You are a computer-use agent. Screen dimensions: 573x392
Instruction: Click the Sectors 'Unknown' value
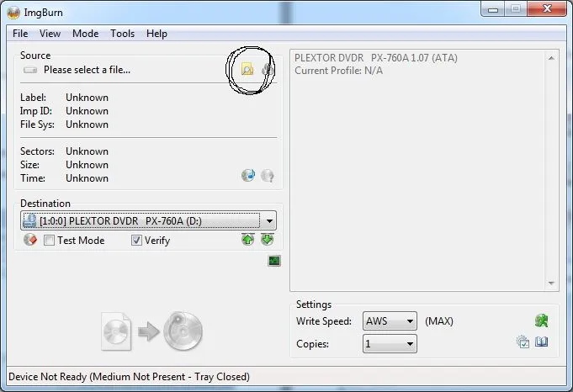click(x=87, y=151)
